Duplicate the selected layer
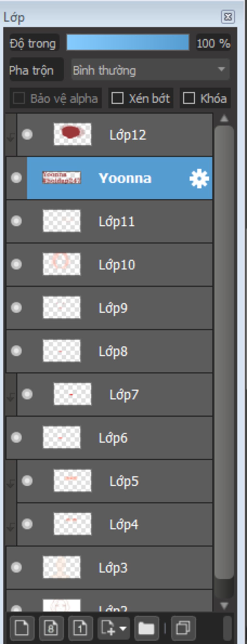The width and height of the screenshot is (247, 644). [x=183, y=628]
